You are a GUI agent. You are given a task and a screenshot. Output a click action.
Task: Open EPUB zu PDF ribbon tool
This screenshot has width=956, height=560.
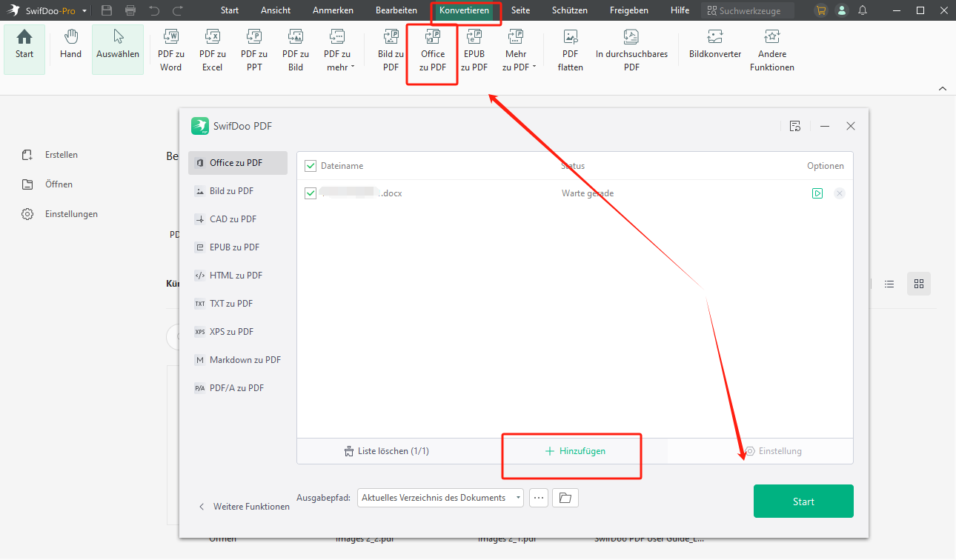tap(474, 51)
